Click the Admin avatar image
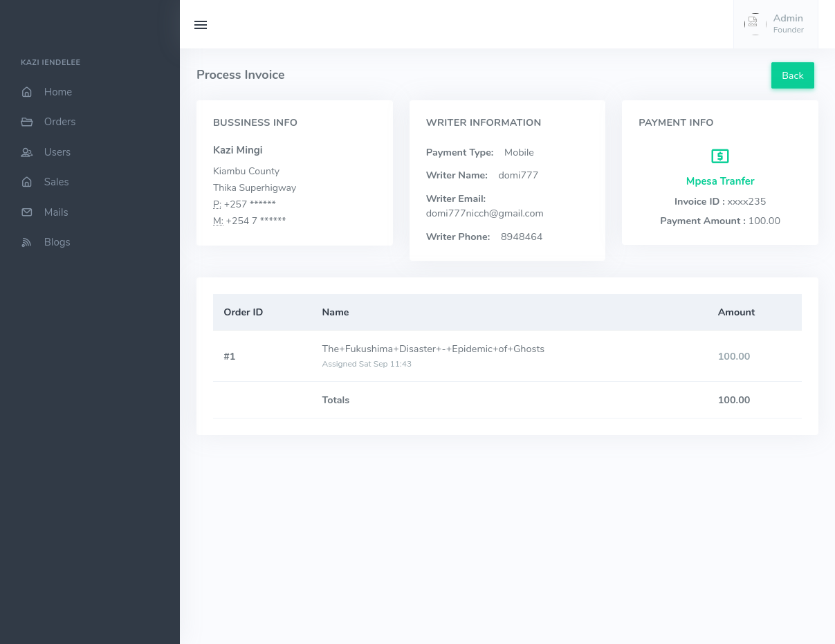The width and height of the screenshot is (835, 644). coord(753,24)
